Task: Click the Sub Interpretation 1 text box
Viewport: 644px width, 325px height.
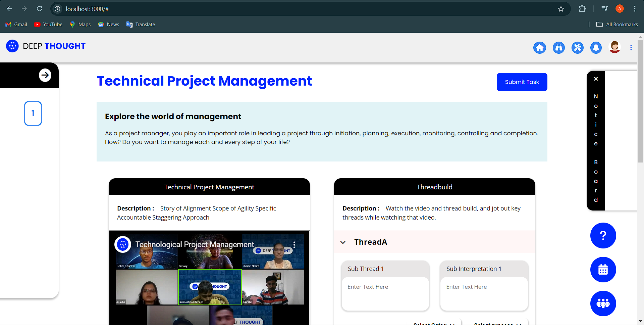Action: (484, 294)
